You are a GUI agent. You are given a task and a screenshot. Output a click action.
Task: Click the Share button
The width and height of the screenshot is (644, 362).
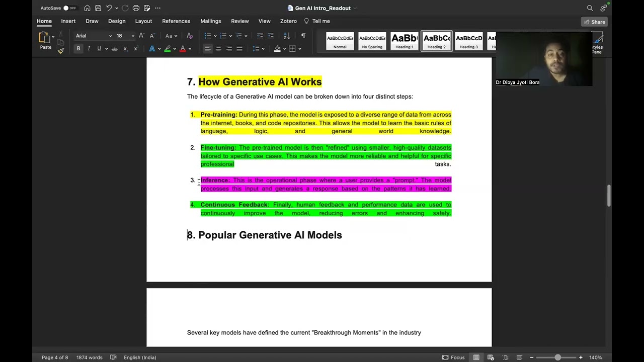click(x=594, y=22)
